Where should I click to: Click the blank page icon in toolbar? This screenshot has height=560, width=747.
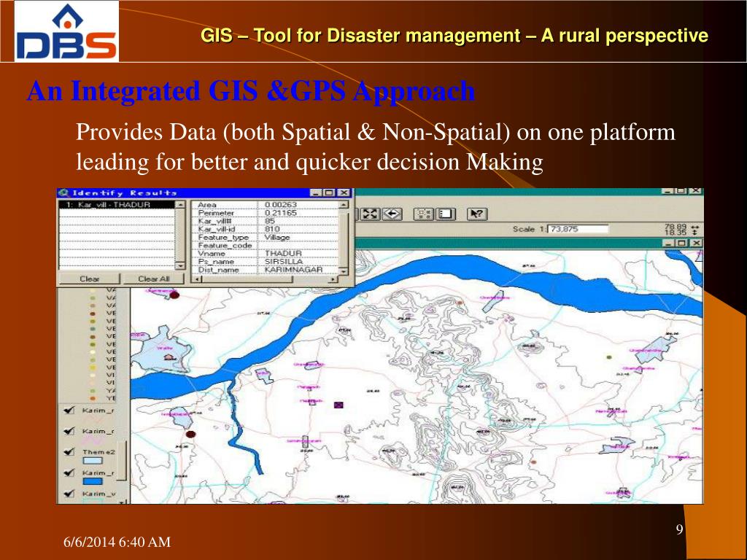point(446,214)
